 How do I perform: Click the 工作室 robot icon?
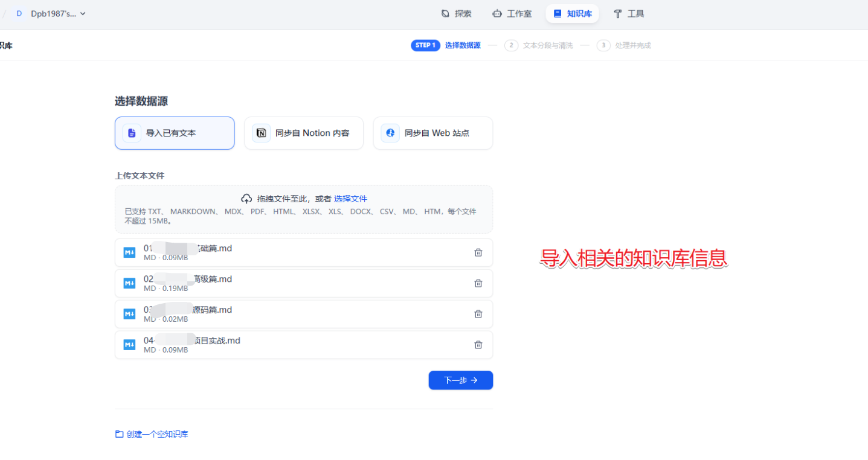tap(497, 13)
